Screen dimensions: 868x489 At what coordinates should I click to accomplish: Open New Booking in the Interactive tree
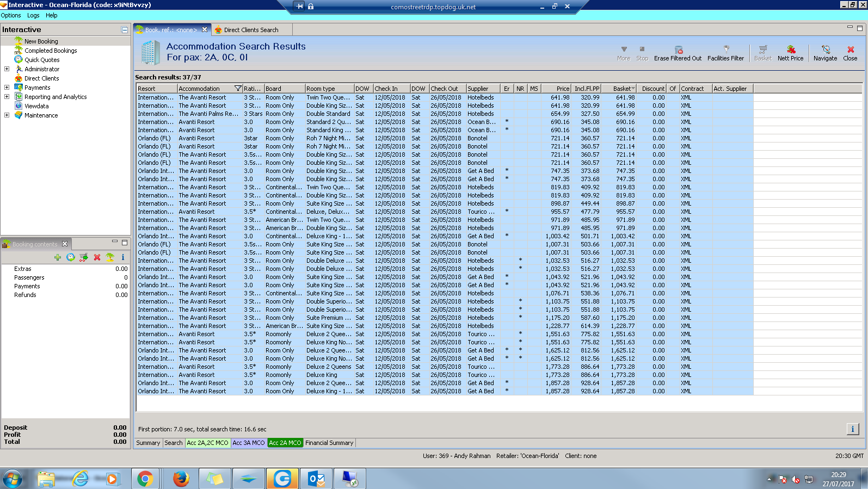coord(41,41)
